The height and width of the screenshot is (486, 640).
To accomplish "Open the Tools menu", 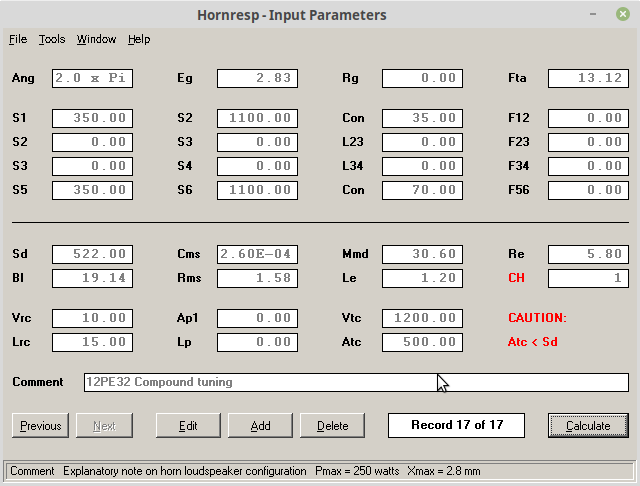I will 52,39.
